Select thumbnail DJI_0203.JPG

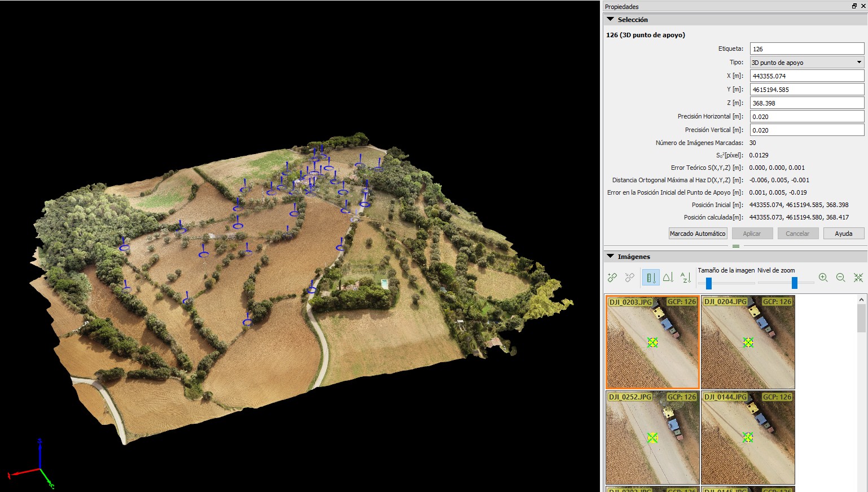(652, 342)
